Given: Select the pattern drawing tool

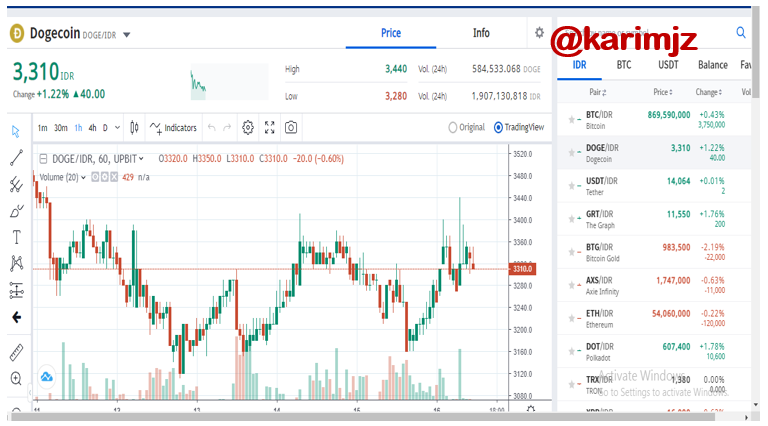Looking at the screenshot, I should (x=16, y=263).
